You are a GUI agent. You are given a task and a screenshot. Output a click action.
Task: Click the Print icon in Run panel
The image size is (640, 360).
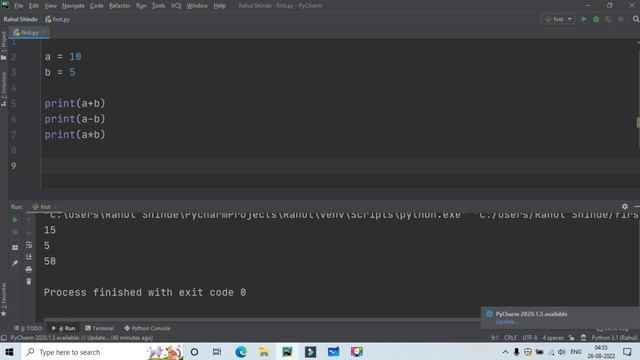click(29, 269)
